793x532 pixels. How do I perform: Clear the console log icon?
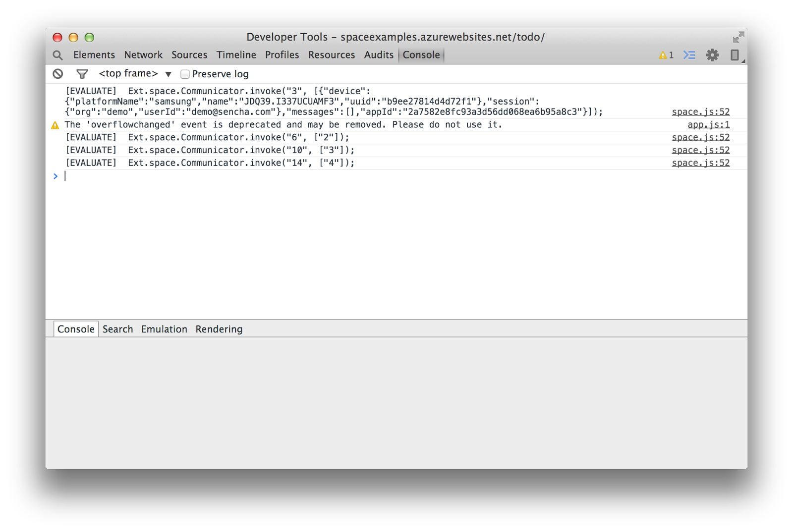click(x=58, y=74)
